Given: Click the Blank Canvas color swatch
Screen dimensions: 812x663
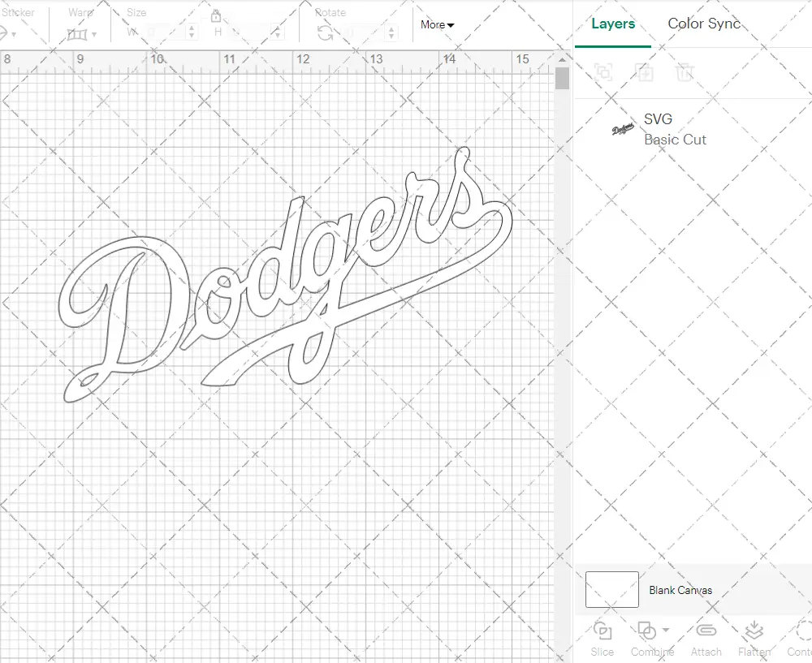Looking at the screenshot, I should click(611, 590).
